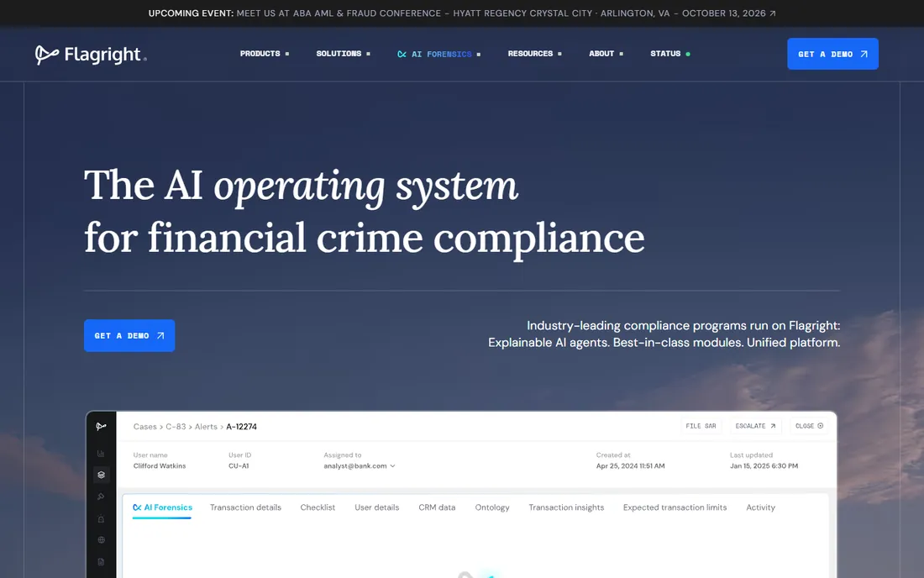Expand the About menu

point(606,54)
